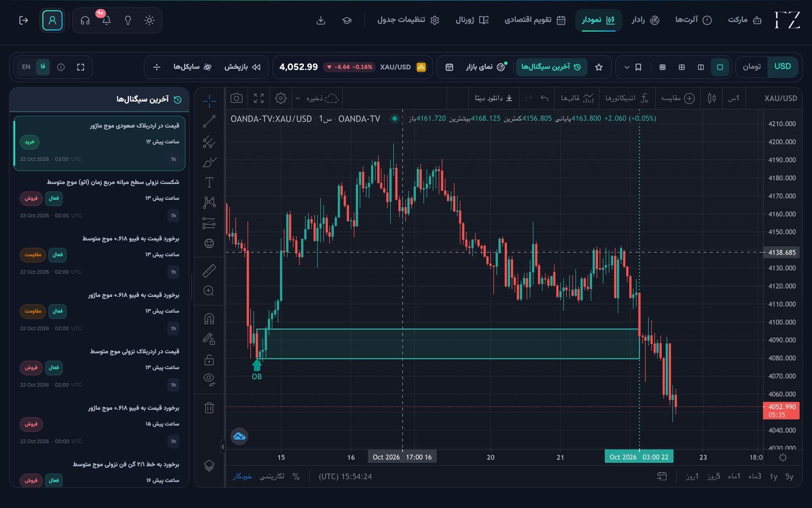The image size is (812, 508).
Task: Open the رادار tab
Action: click(x=646, y=20)
